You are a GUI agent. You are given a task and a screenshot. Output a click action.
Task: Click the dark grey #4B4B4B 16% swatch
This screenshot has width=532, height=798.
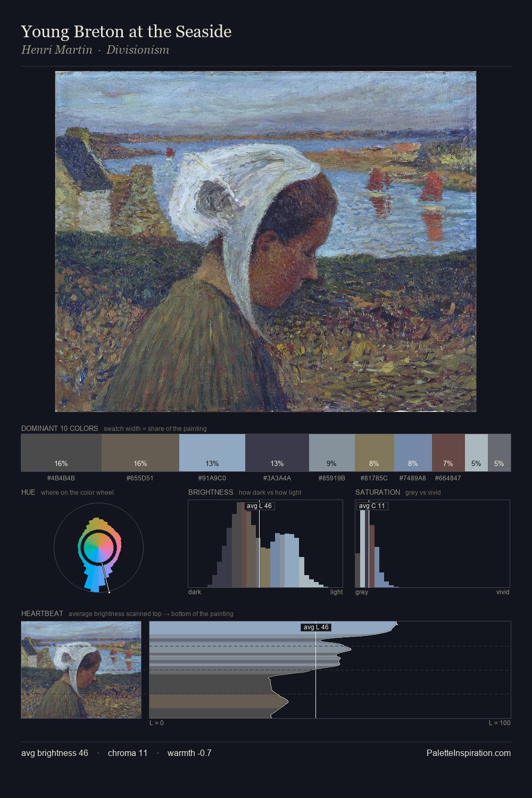61,453
